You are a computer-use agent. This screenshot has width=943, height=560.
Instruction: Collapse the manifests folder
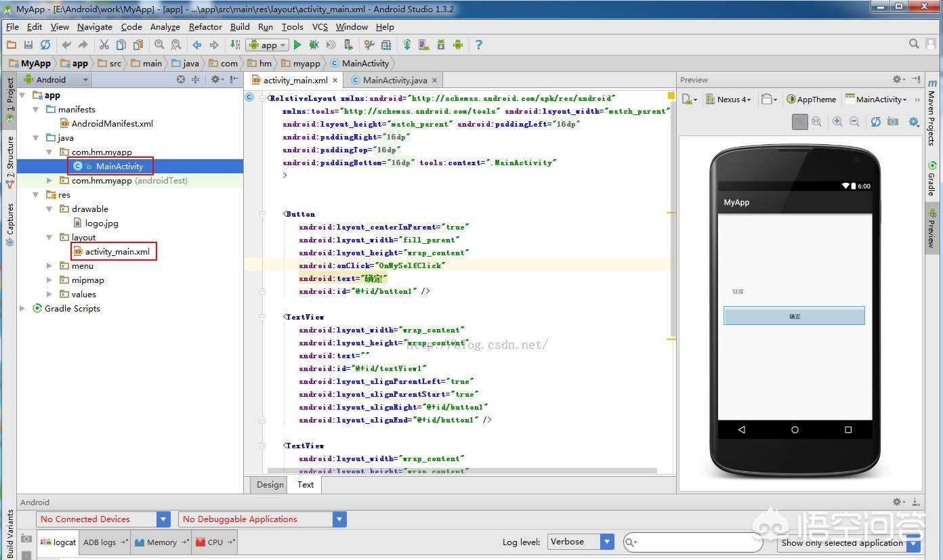pyautogui.click(x=36, y=109)
